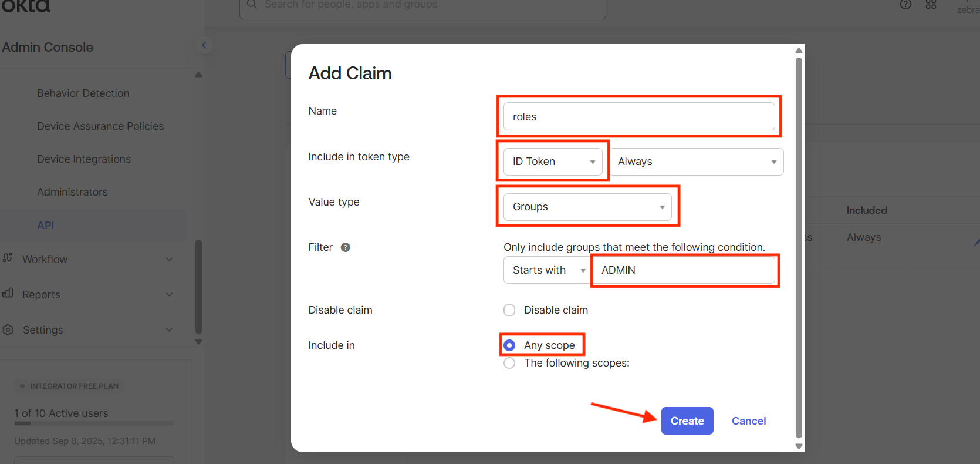Viewport: 980px width, 464px height.
Task: Go to Administrators in sidebar
Action: 72,192
